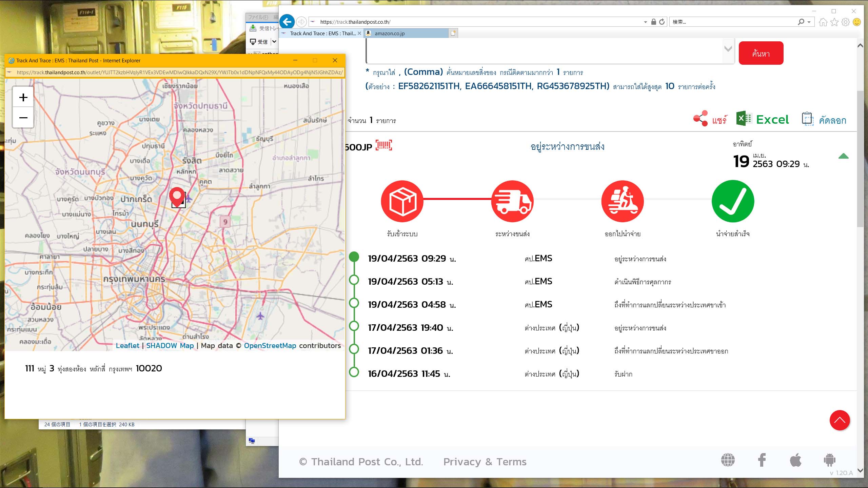This screenshot has width=868, height=488.
Task: Click the globe website icon in footer
Action: tap(728, 460)
